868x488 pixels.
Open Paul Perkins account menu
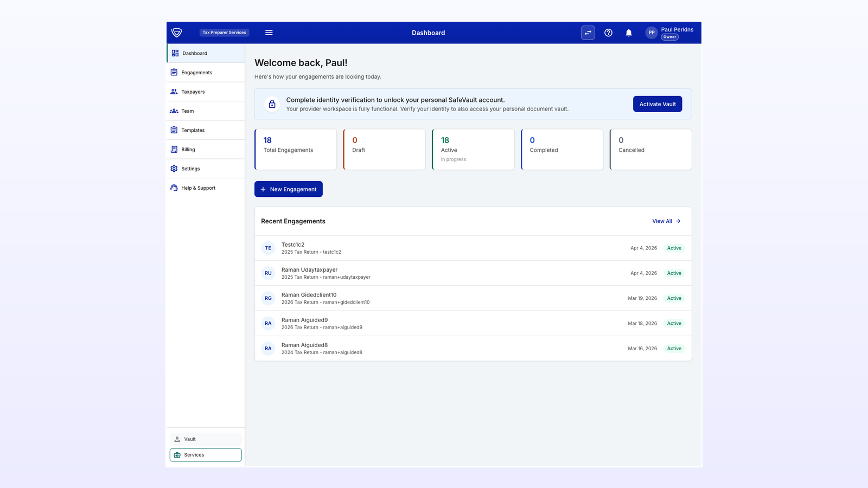(670, 33)
